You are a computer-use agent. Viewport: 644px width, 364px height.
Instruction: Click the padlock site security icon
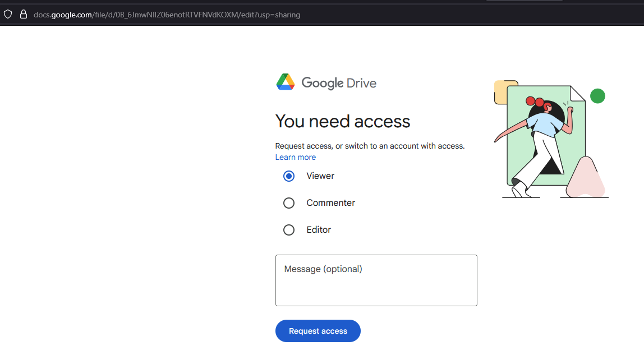click(x=24, y=15)
